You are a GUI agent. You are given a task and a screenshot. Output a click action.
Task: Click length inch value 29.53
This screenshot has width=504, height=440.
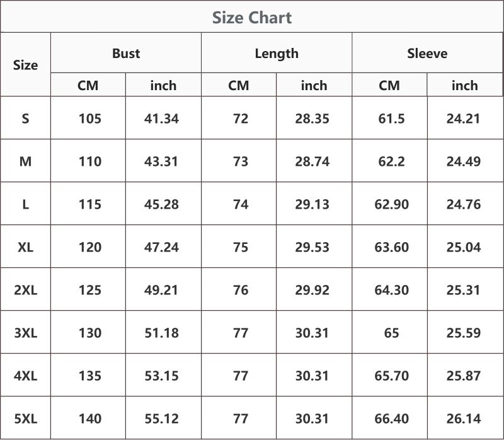pos(312,247)
